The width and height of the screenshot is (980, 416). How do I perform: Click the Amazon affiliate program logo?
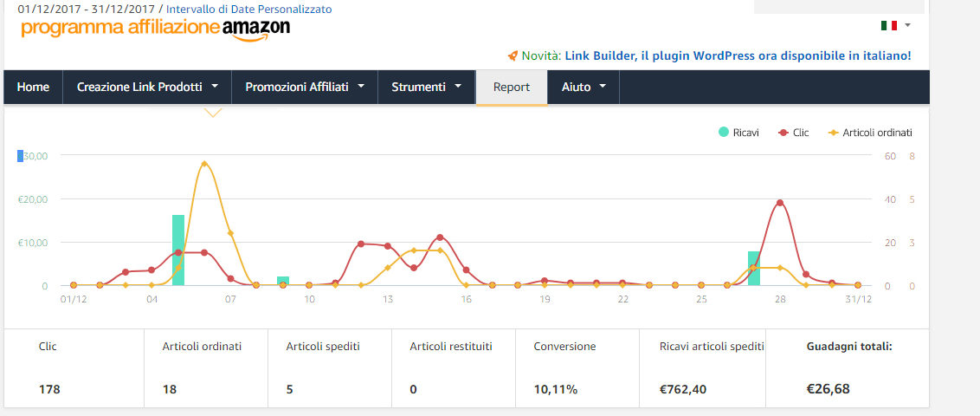coord(156,29)
